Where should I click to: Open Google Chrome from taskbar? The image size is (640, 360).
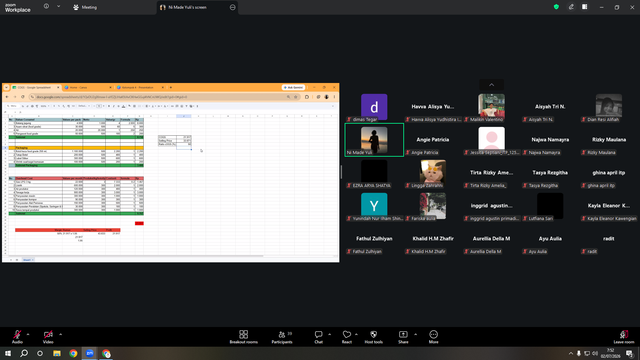[x=73, y=353]
